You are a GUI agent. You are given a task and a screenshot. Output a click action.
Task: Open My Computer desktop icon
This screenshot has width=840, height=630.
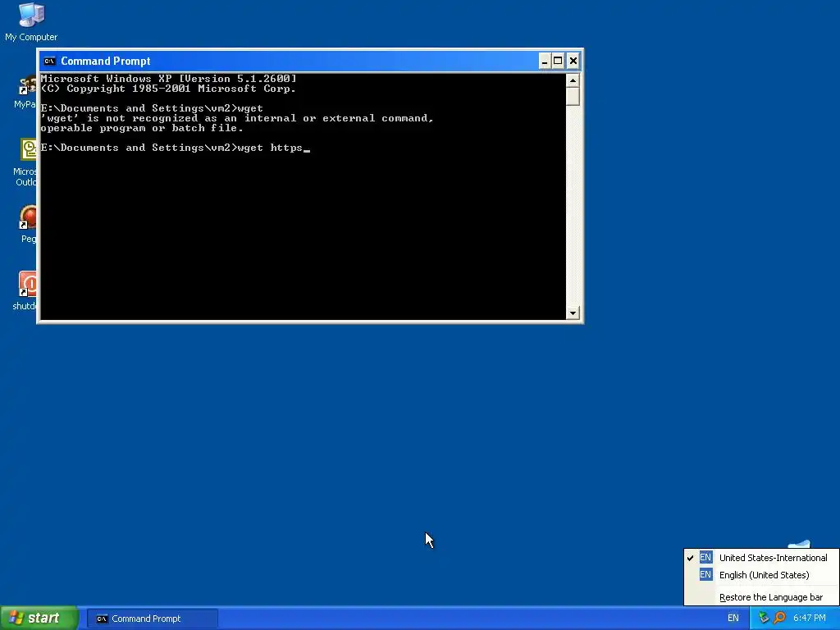31,22
